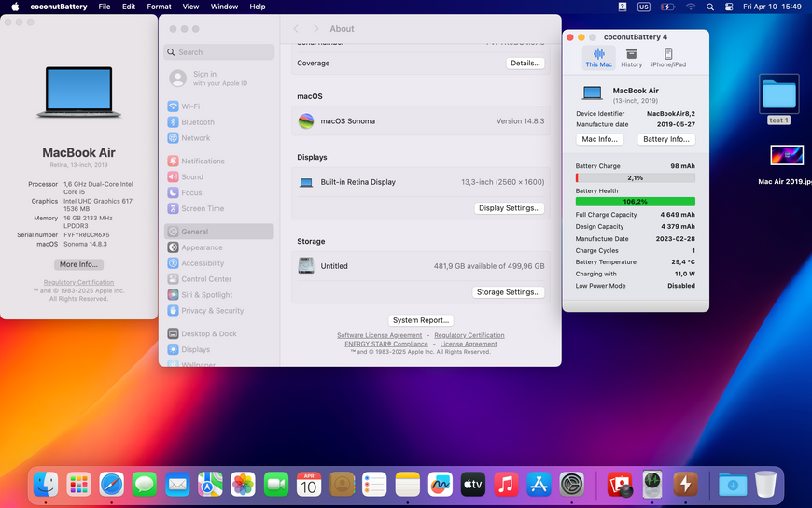This screenshot has width=812, height=508.
Task: Click Display Settings... button
Action: pos(509,208)
